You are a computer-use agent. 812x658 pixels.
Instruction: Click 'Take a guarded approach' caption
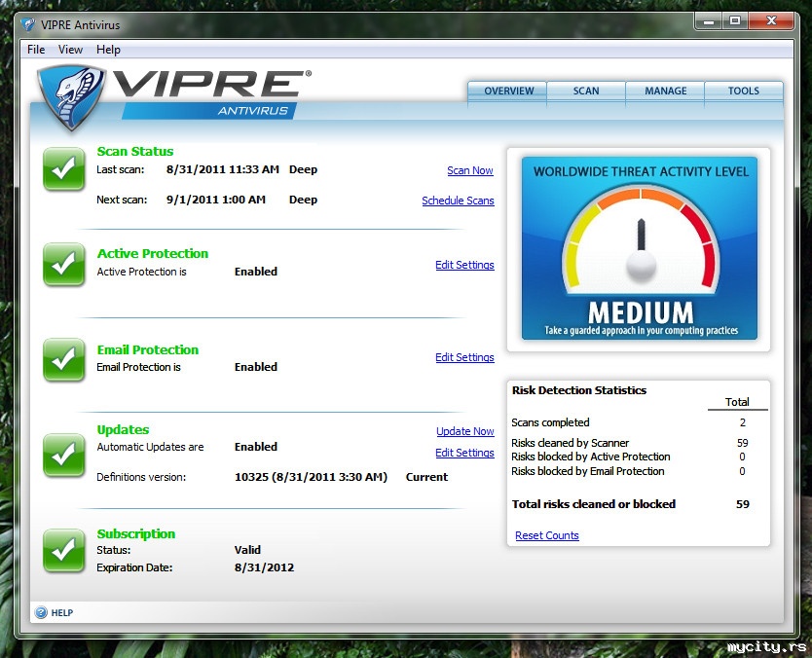pos(641,330)
